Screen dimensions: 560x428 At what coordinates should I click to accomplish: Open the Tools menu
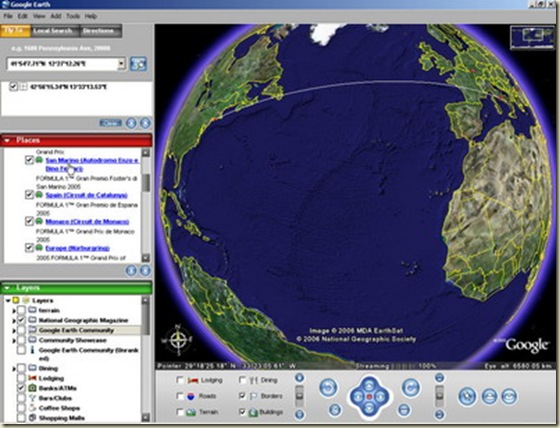tap(73, 16)
